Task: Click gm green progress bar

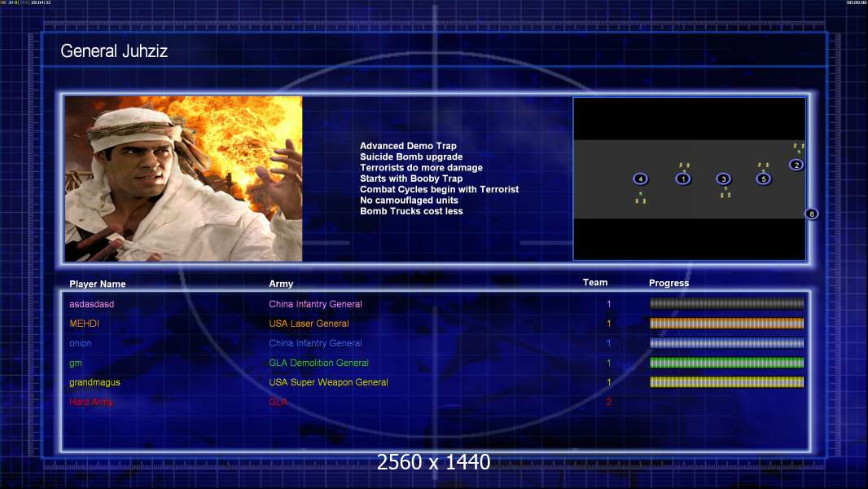Action: tap(726, 363)
